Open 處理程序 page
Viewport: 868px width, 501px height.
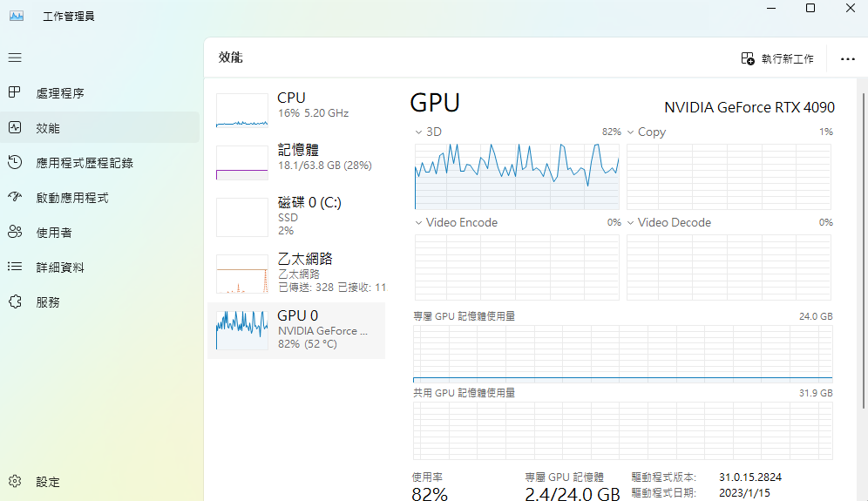click(99, 93)
